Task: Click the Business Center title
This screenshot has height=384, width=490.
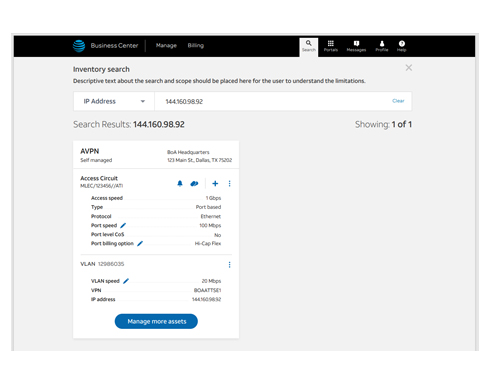Action: pos(114,46)
